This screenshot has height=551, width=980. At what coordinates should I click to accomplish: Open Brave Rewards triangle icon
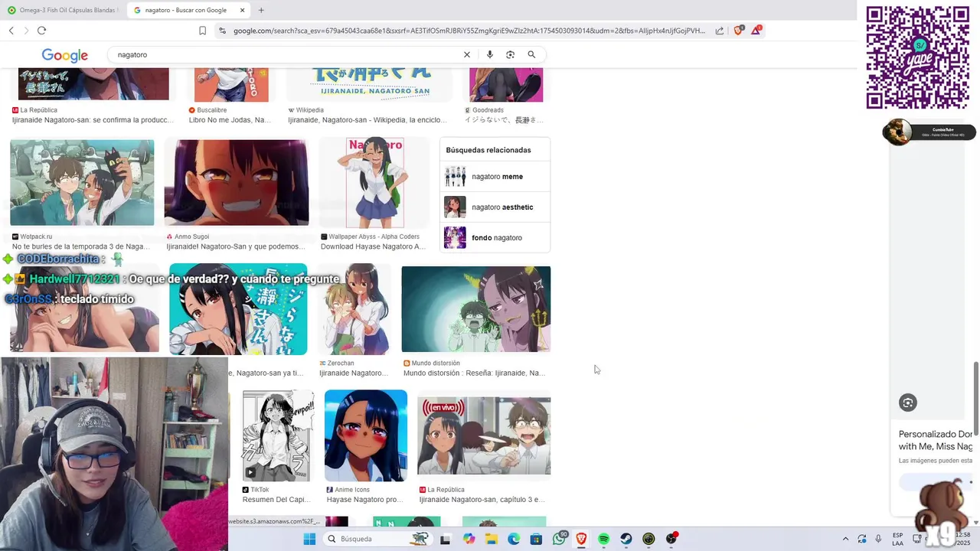pyautogui.click(x=756, y=31)
